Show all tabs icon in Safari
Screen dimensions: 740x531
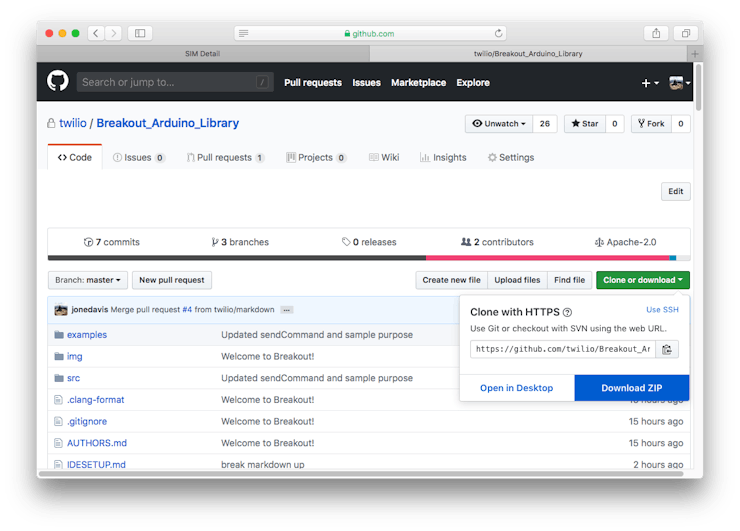tap(686, 33)
